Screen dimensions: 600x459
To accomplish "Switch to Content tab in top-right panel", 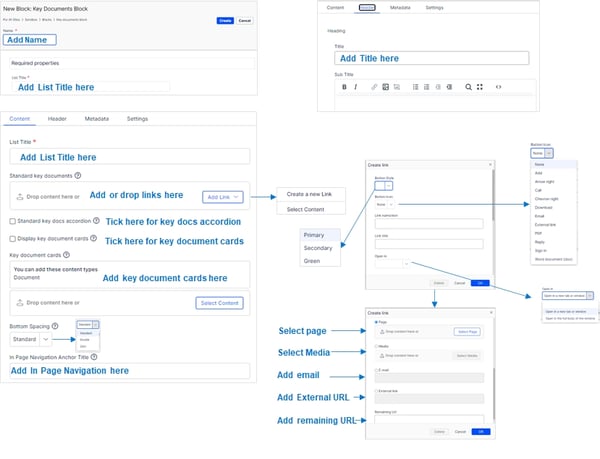I will (x=335, y=8).
